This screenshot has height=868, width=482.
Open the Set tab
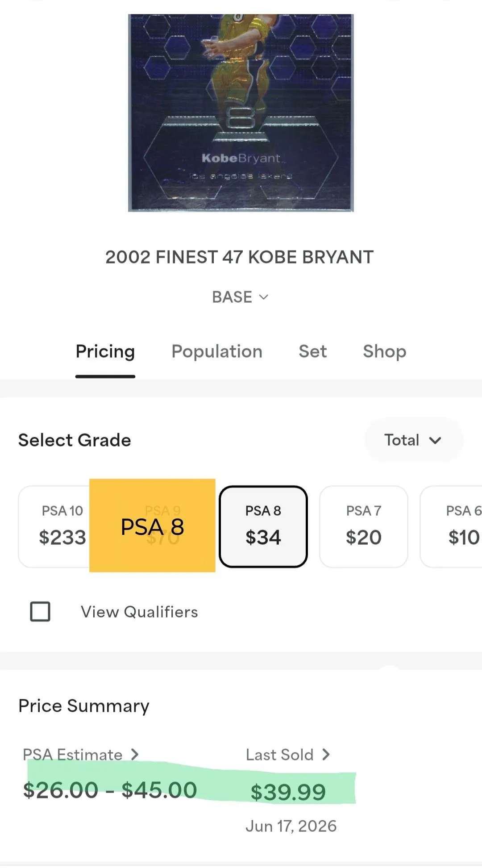313,351
